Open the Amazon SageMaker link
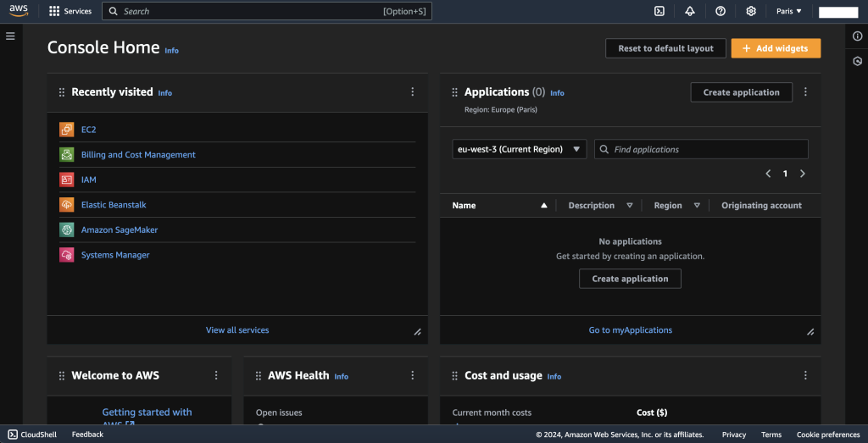The height and width of the screenshot is (443, 868). point(120,230)
